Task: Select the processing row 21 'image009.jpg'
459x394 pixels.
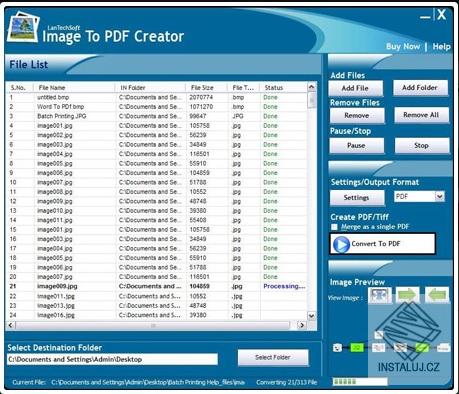Action: 157,286
